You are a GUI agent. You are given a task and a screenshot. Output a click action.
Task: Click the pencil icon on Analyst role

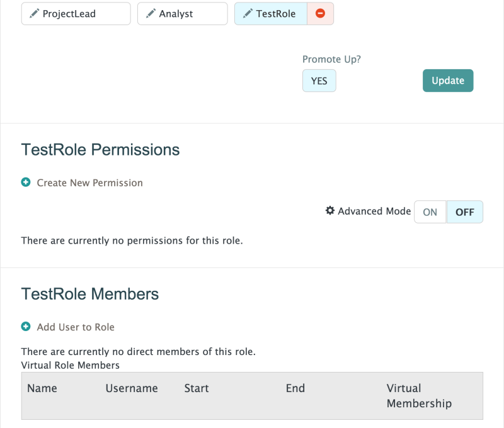[x=151, y=14]
